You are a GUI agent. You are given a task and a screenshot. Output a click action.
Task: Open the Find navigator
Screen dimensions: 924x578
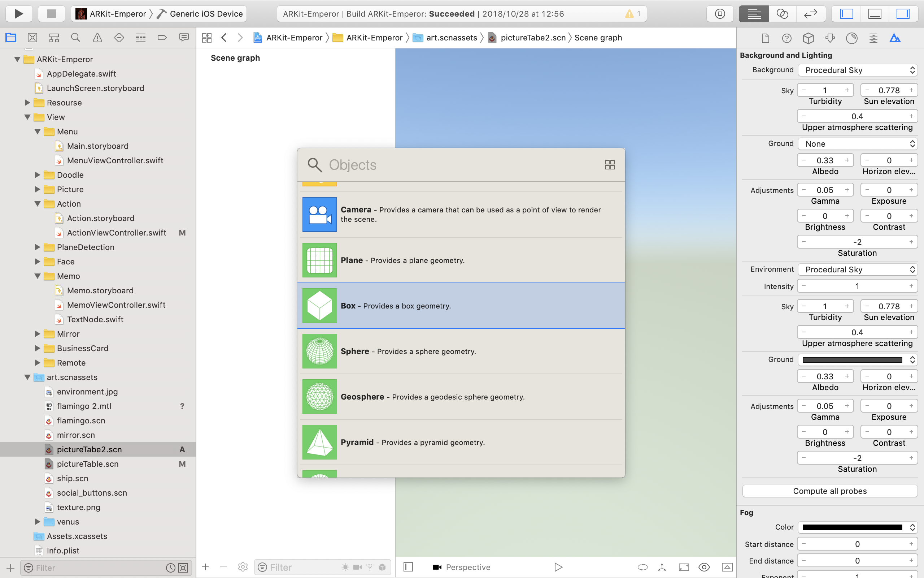point(75,38)
